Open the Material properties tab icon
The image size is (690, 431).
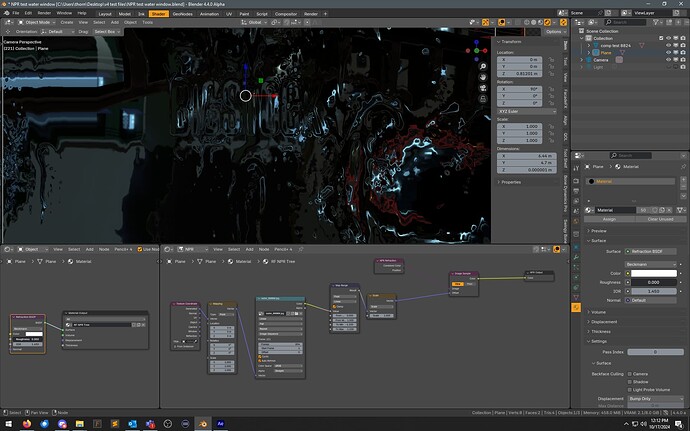[576, 308]
